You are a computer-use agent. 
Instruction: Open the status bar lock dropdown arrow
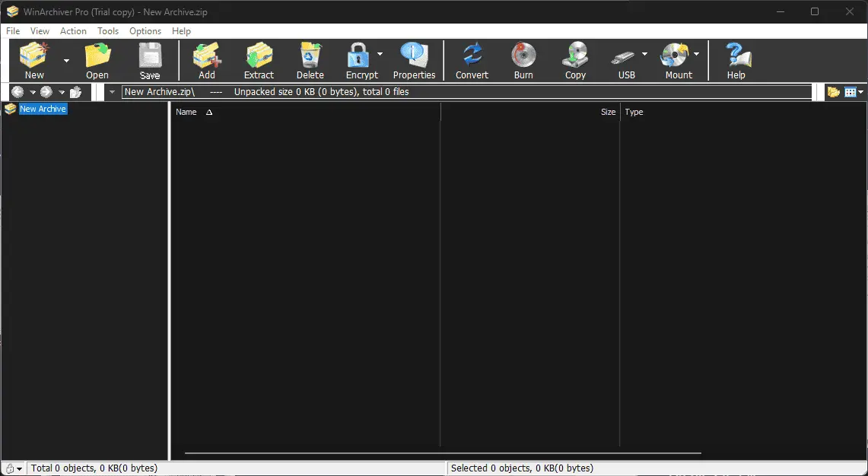19,469
